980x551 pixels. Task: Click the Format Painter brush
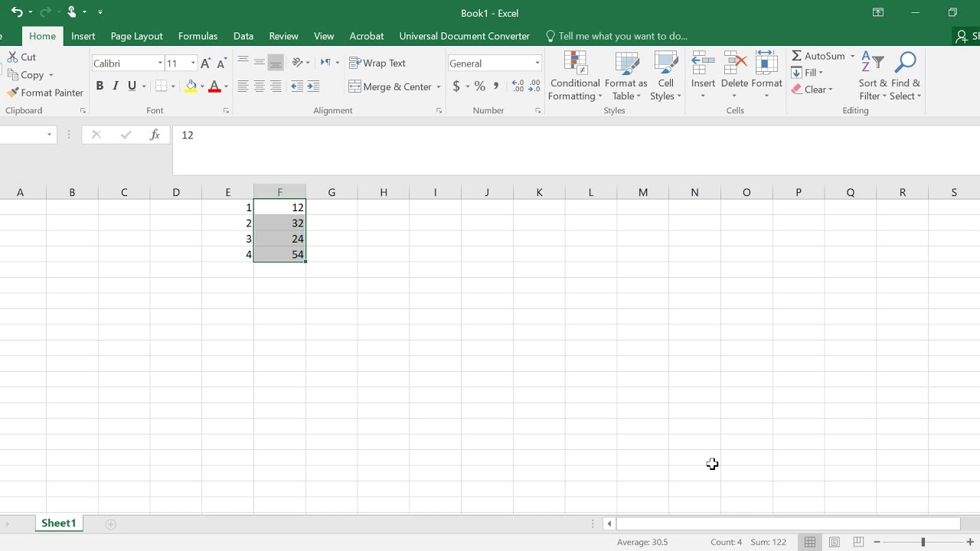pyautogui.click(x=12, y=93)
